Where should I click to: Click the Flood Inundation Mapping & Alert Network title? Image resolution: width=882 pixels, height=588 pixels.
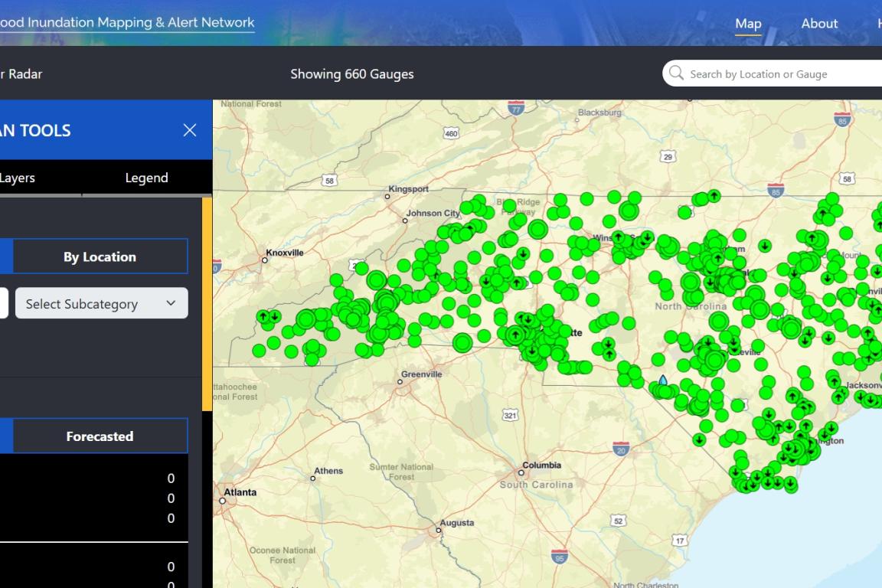126,22
